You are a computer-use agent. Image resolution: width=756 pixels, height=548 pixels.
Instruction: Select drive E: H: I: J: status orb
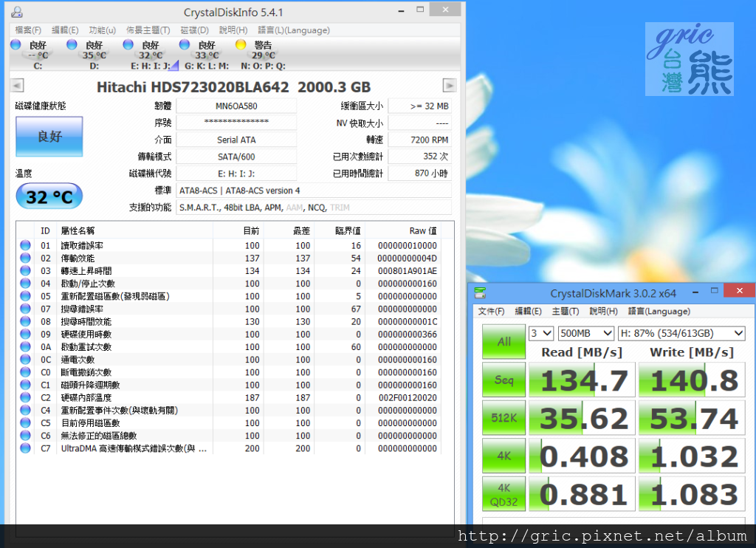point(128,45)
